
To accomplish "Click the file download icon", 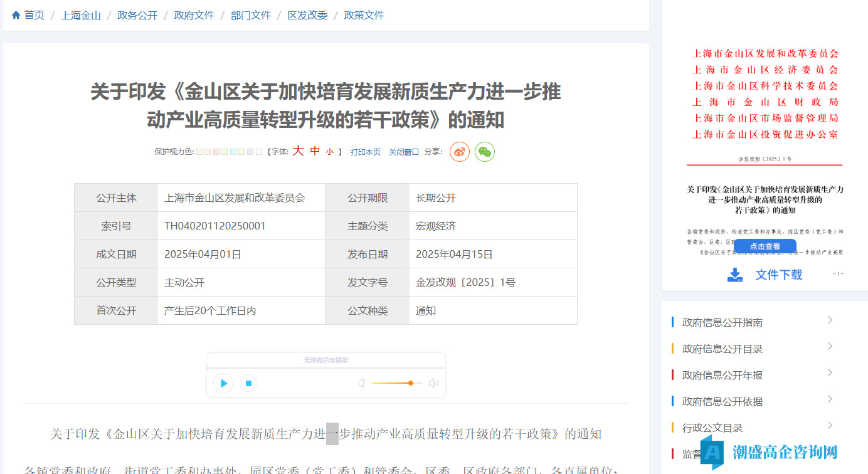I will click(734, 275).
